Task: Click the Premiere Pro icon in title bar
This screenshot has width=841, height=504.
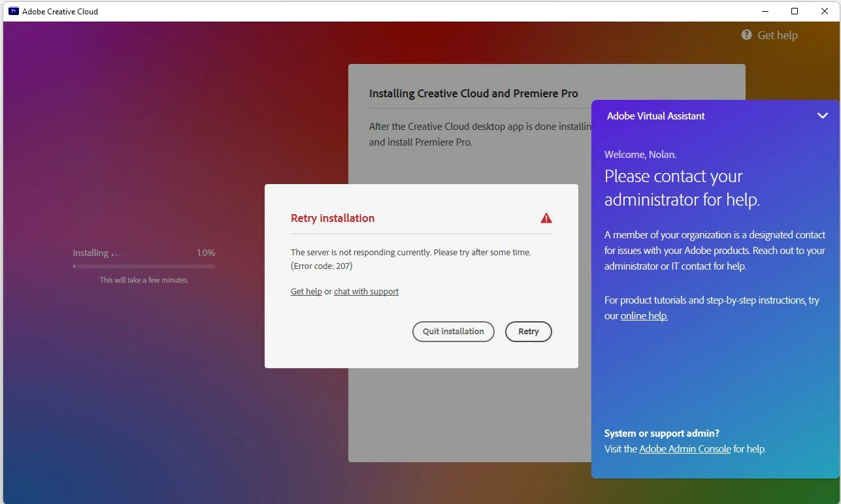Action: [x=13, y=11]
